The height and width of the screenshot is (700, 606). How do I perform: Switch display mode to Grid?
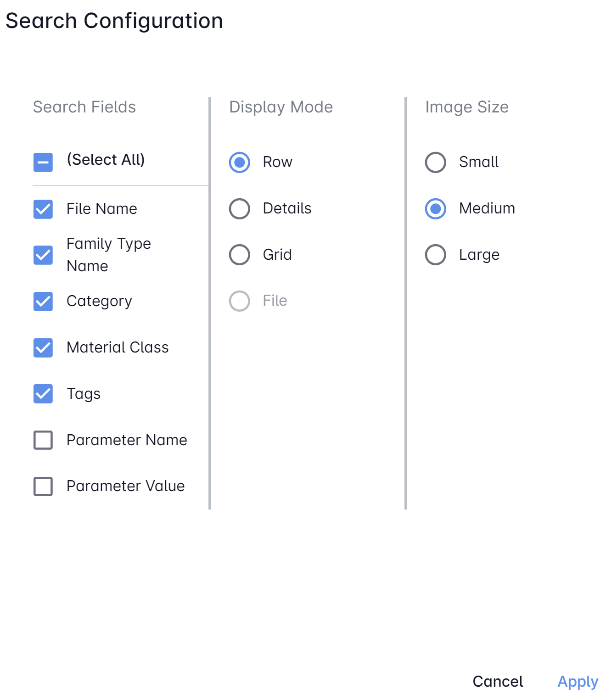(240, 255)
